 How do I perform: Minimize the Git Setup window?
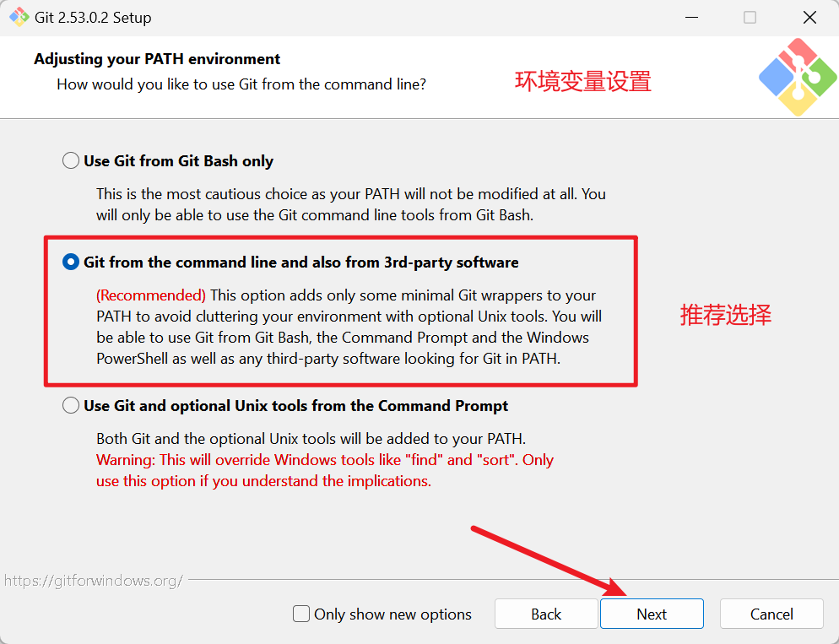click(691, 18)
